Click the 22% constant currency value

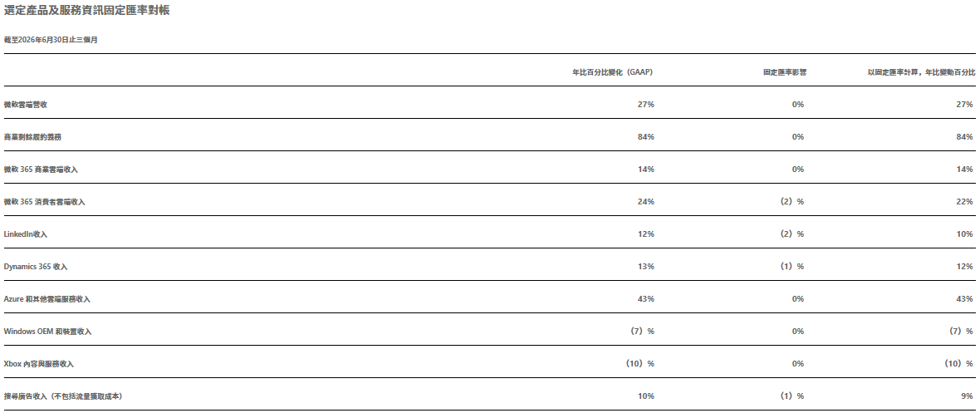tap(964, 201)
